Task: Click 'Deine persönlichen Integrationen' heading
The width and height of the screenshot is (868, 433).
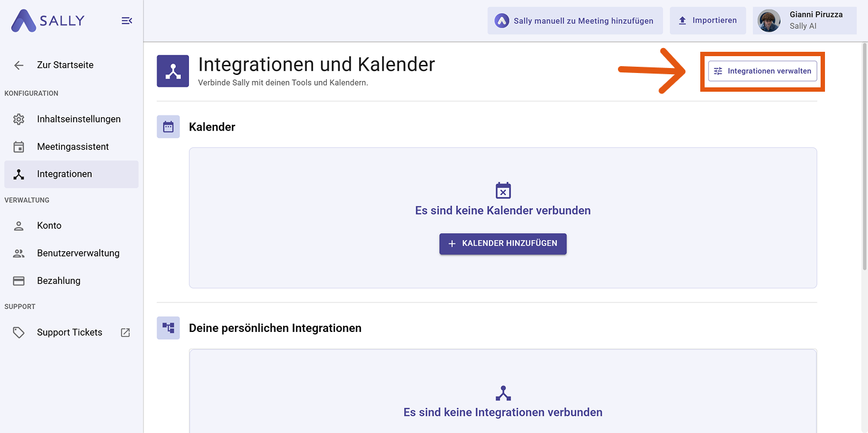Action: pos(275,328)
